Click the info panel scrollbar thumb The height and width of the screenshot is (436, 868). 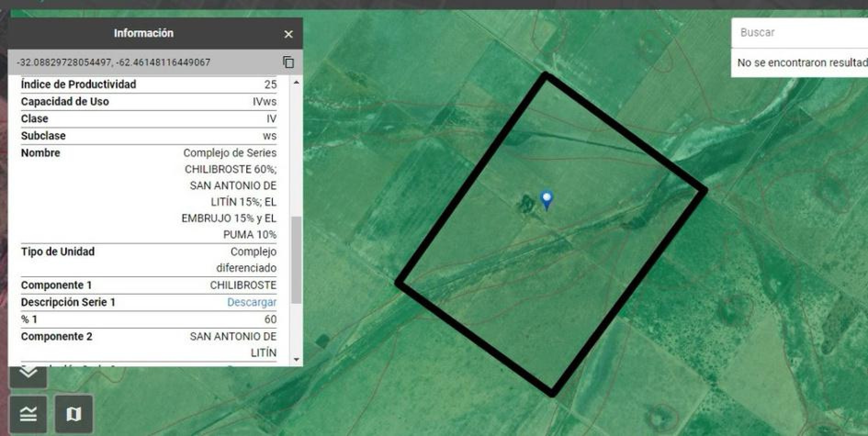(296, 259)
